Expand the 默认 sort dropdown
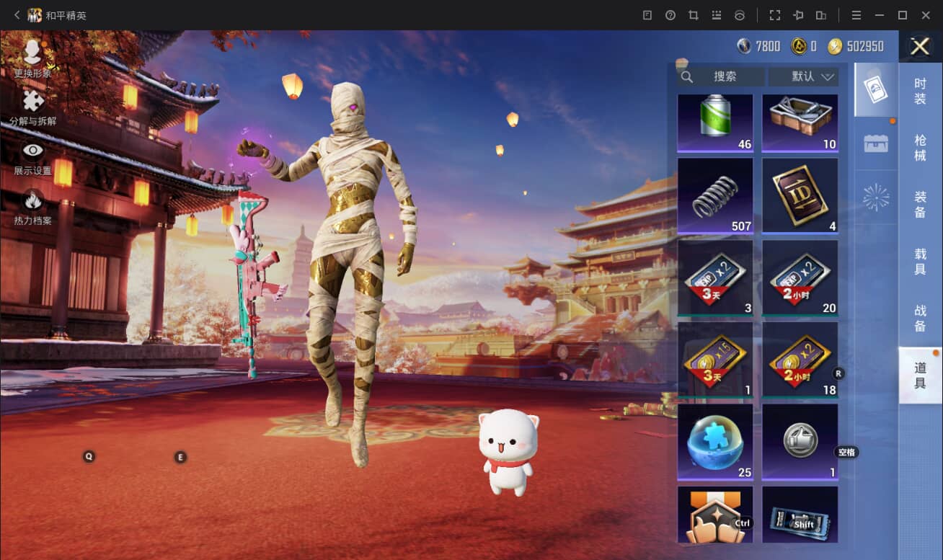 [803, 76]
